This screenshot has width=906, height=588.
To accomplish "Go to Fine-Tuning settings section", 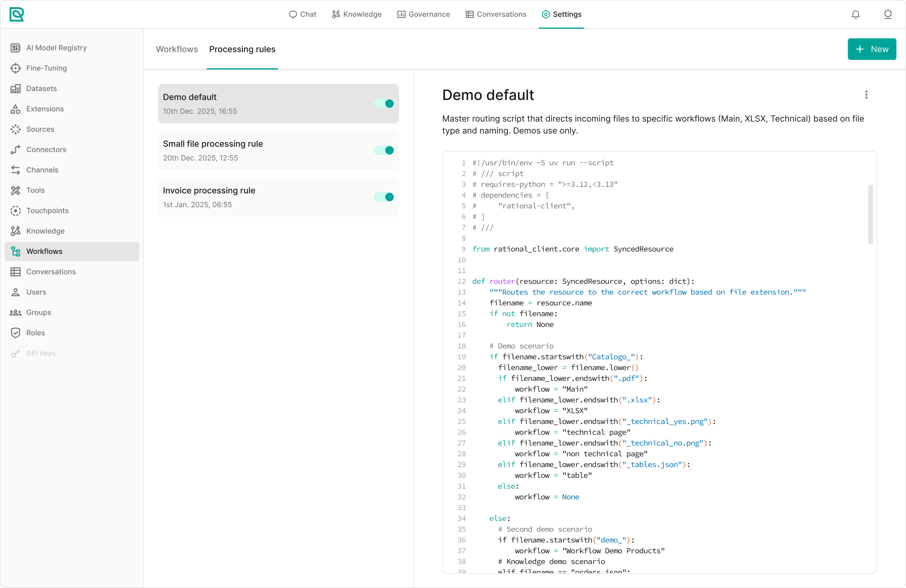I will (46, 68).
